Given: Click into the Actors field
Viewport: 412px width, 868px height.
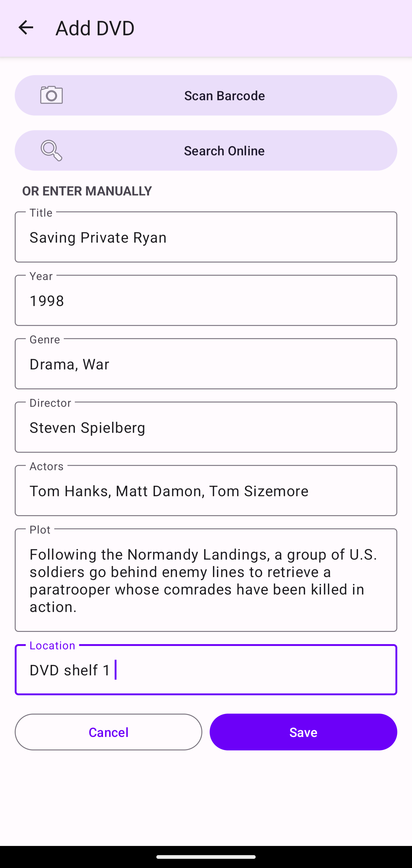Looking at the screenshot, I should click(206, 491).
